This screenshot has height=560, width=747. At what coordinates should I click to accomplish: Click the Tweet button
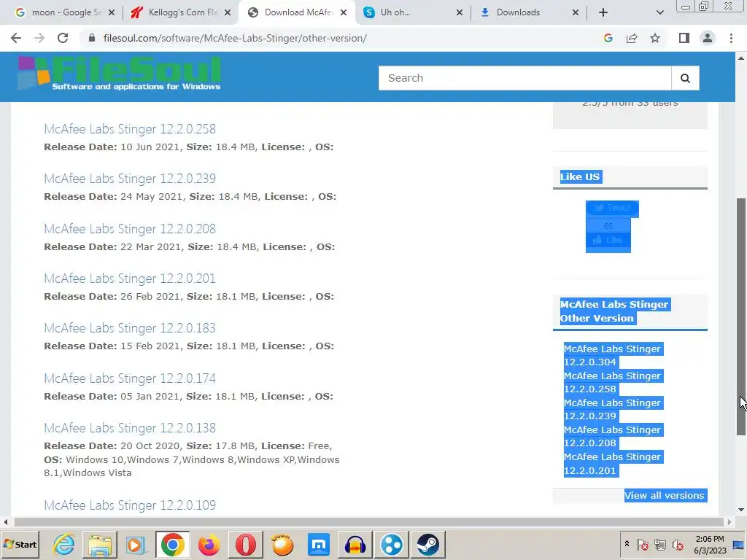click(612, 208)
